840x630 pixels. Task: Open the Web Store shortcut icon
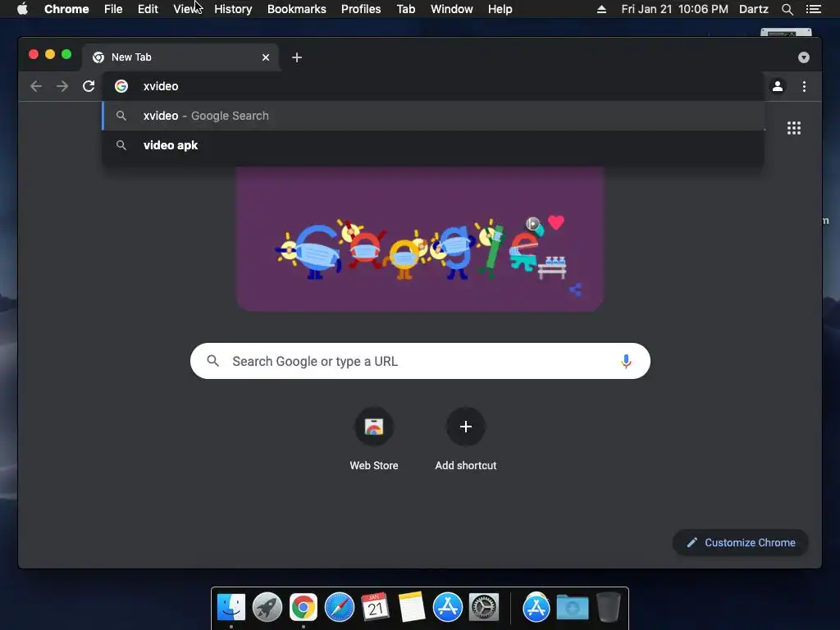click(374, 427)
